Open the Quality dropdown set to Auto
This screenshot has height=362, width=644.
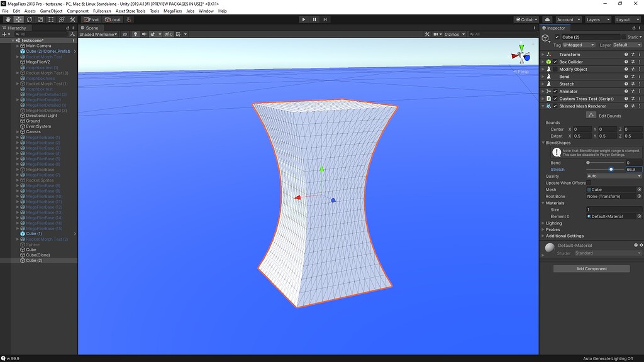coord(613,176)
